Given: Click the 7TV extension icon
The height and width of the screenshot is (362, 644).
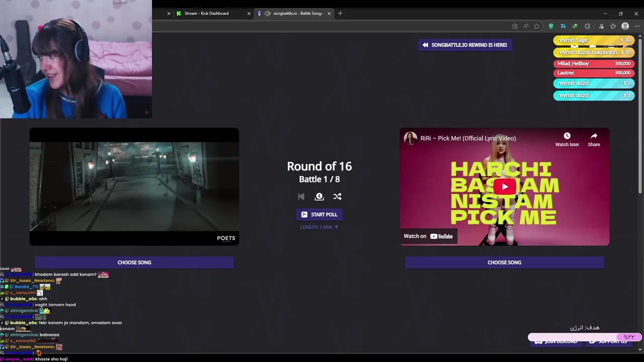Looking at the screenshot, I should 563,26.
